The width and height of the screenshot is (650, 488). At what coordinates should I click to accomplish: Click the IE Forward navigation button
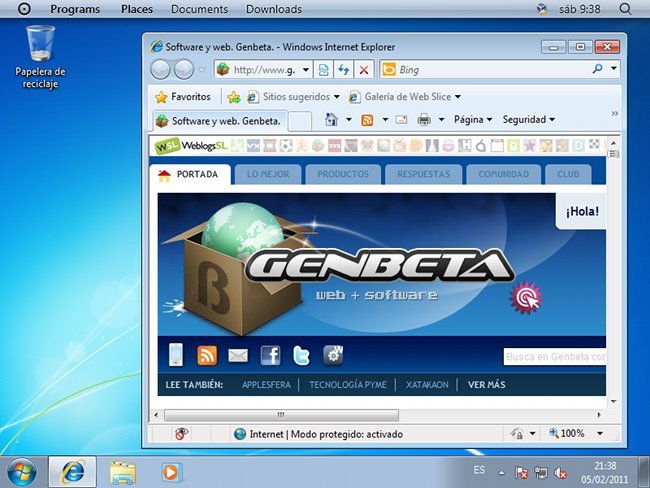184,70
